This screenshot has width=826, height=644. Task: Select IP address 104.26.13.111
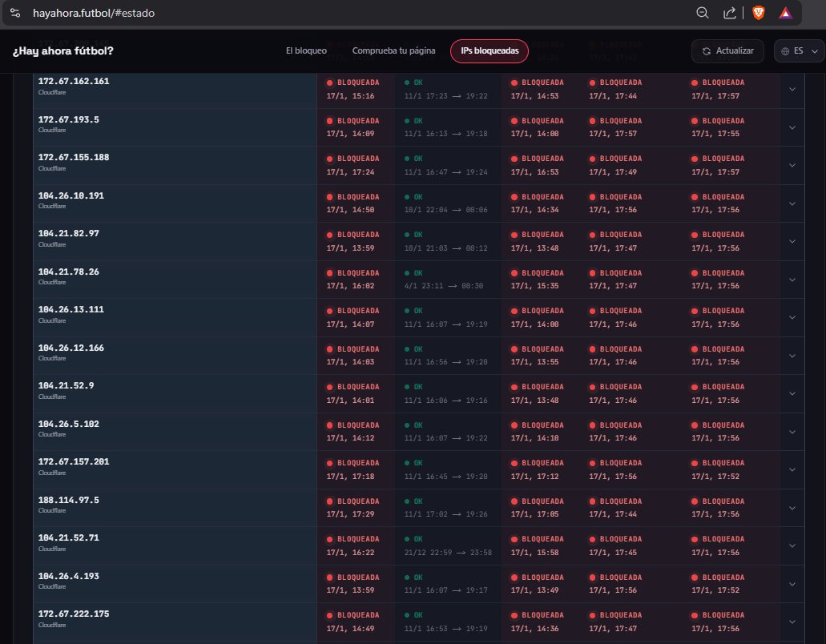(71, 310)
